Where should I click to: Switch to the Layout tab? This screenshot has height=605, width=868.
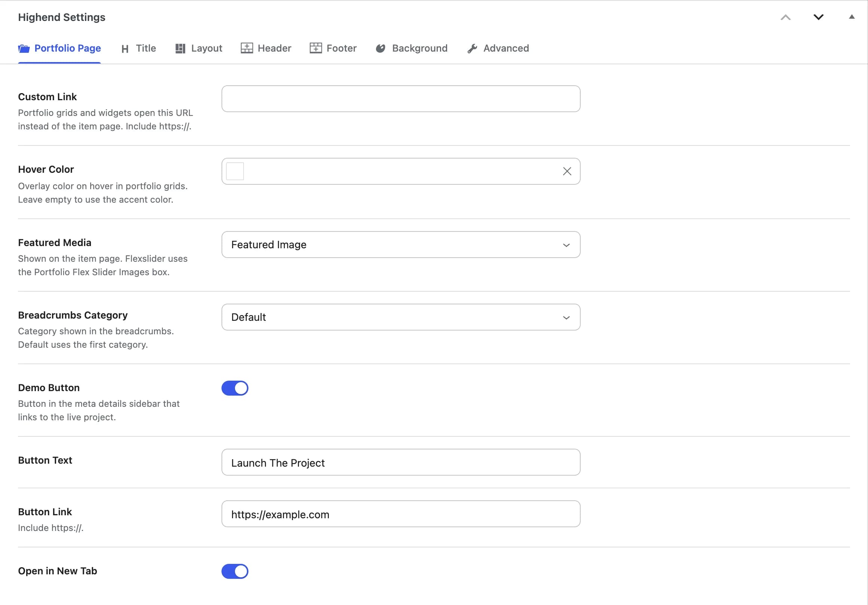[199, 48]
